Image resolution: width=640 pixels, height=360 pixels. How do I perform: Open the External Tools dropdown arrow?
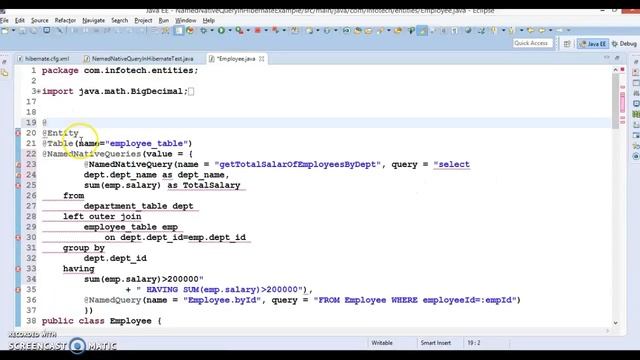284,31
